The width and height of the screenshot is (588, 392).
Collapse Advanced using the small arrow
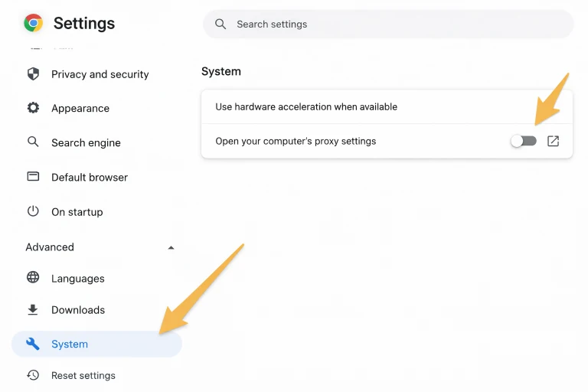(x=171, y=247)
